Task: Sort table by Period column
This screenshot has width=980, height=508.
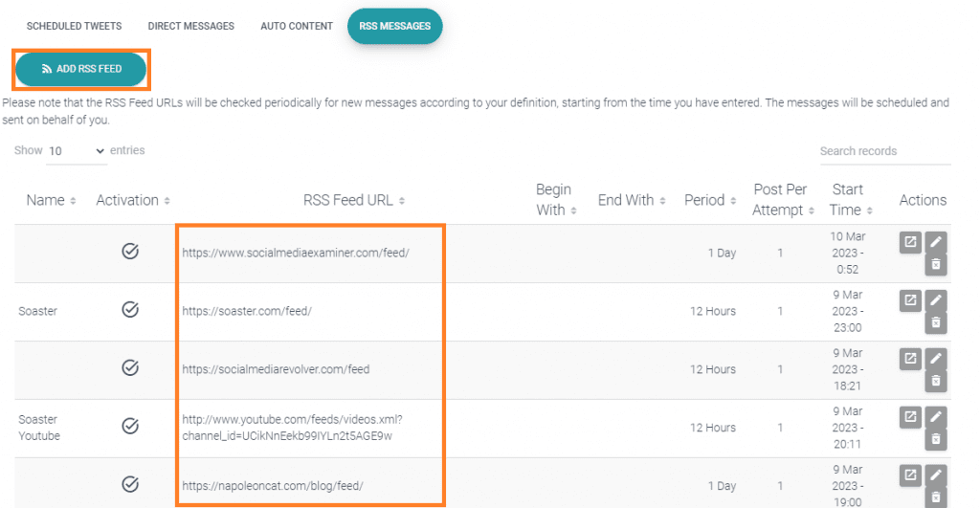Action: [x=710, y=200]
